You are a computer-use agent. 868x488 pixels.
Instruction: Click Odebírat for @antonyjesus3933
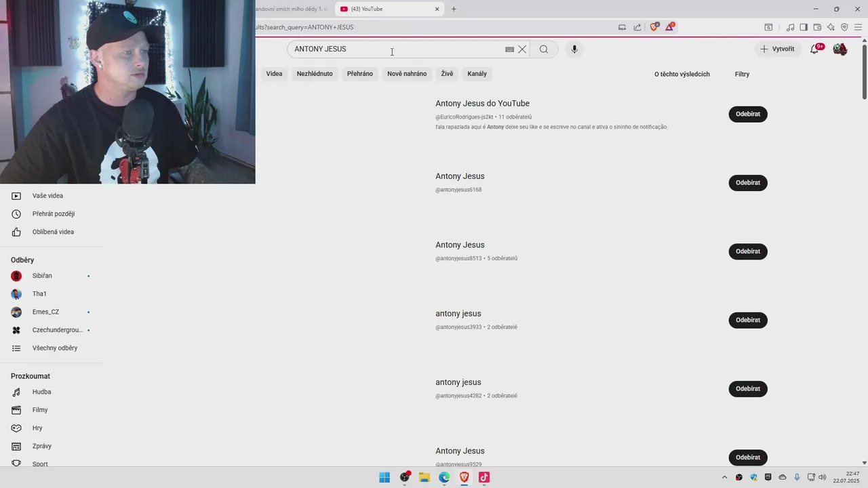(x=748, y=320)
